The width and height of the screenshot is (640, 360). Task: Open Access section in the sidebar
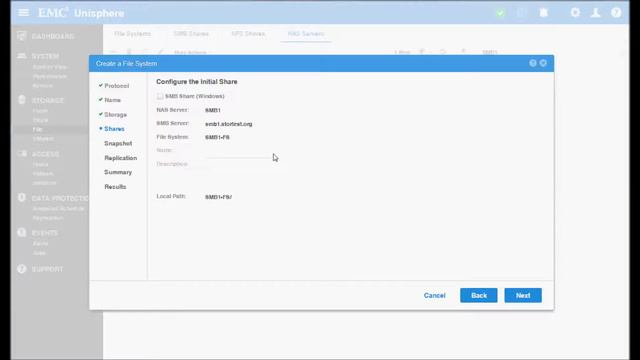[45, 154]
